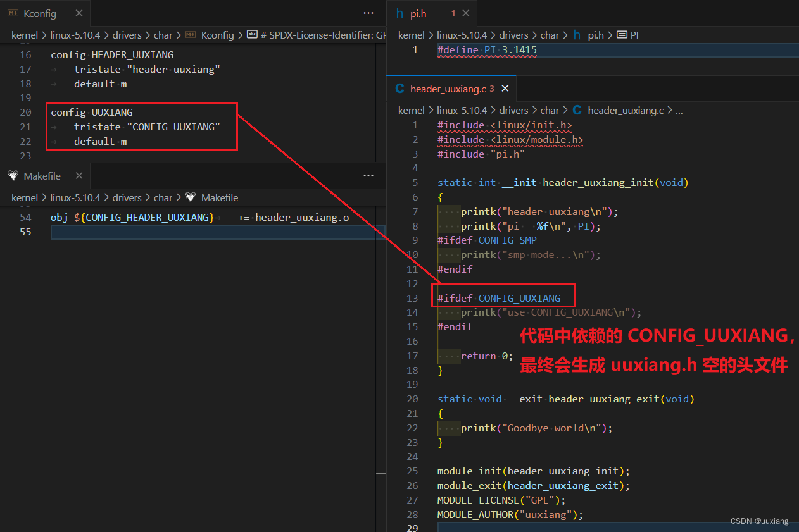
Task: Click '#include <linux/init.h>' line
Action: click(x=505, y=125)
